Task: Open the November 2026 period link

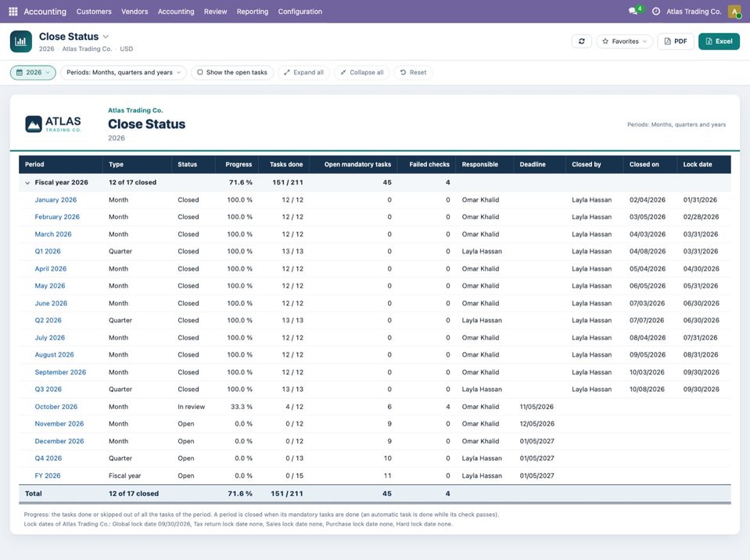Action: 59,424
